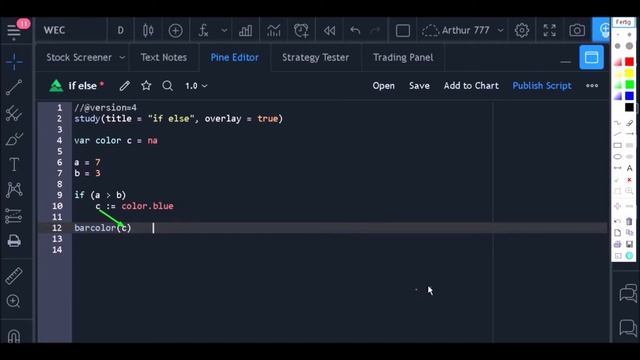Click Publish Script link
This screenshot has width=640, height=360.
542,86
